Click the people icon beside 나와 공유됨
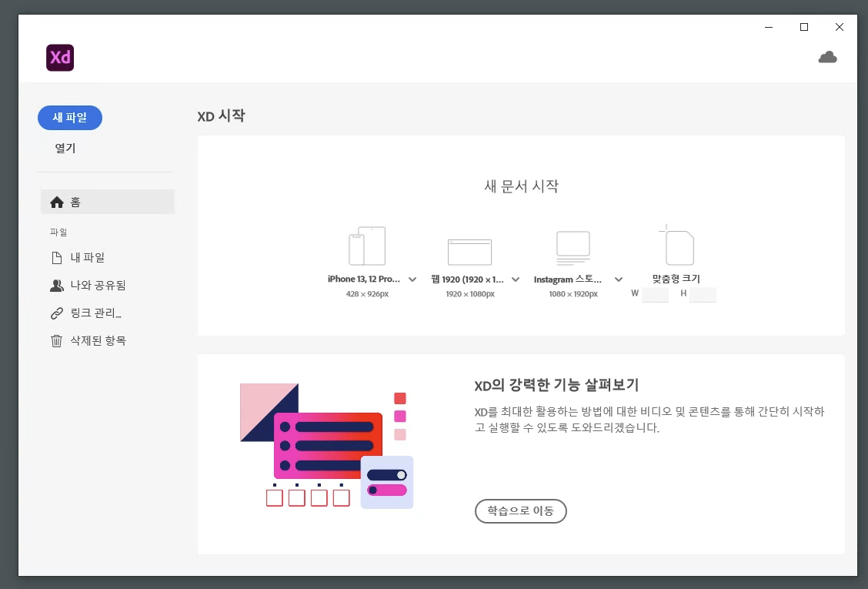This screenshot has height=589, width=868. pyautogui.click(x=56, y=286)
